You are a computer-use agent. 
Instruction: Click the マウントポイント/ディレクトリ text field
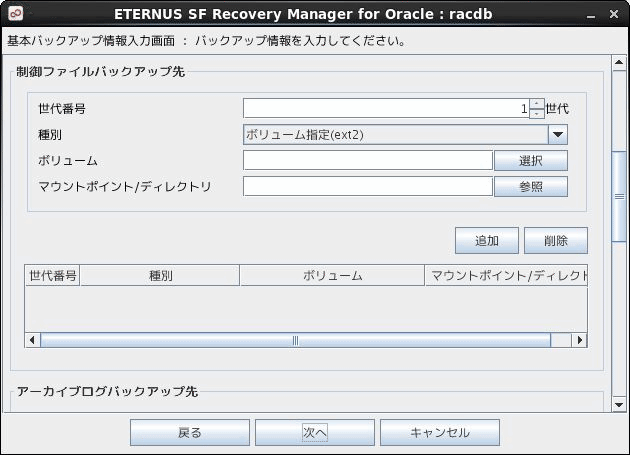(x=368, y=187)
